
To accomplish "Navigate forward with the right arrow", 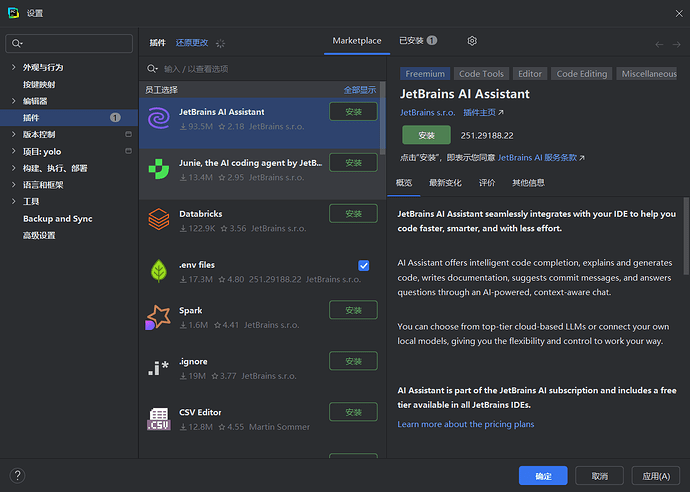I will (676, 44).
